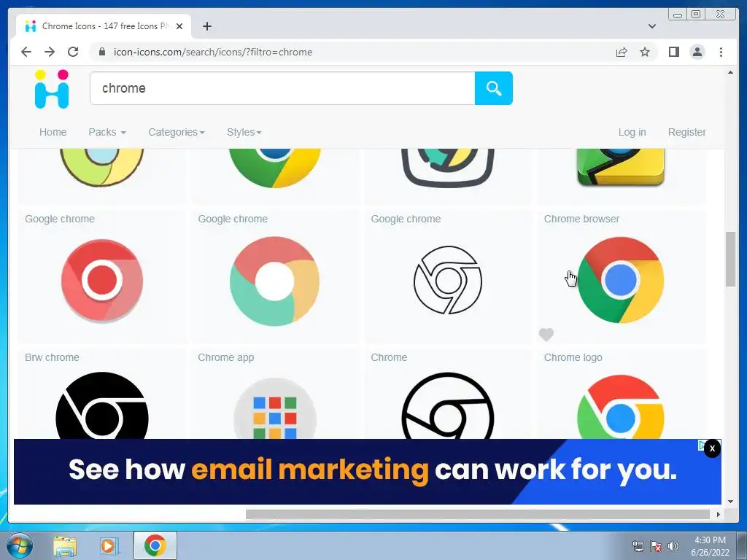Open Windows Media Player from taskbar
This screenshot has width=747, height=560.
(109, 545)
